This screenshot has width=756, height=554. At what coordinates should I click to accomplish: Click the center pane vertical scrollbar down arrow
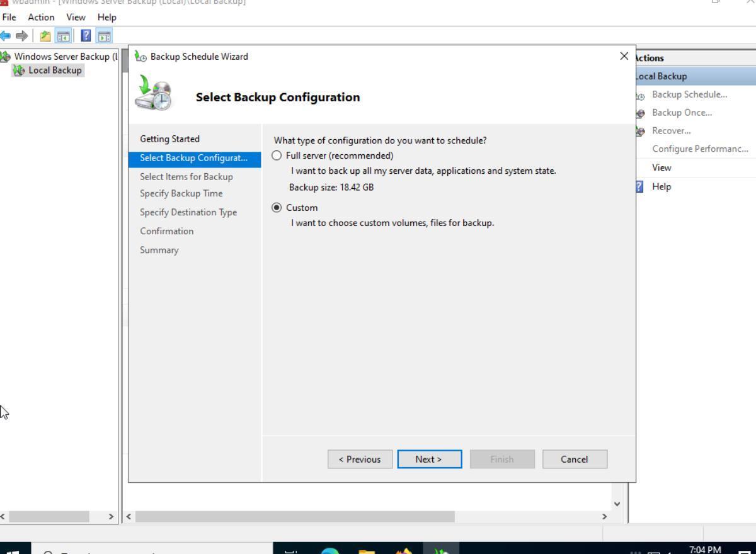pos(616,504)
